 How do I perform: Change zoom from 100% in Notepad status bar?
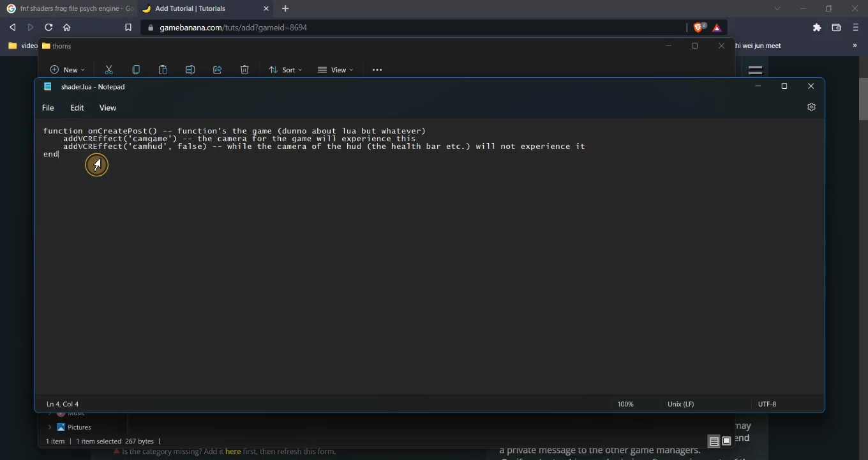coord(625,404)
